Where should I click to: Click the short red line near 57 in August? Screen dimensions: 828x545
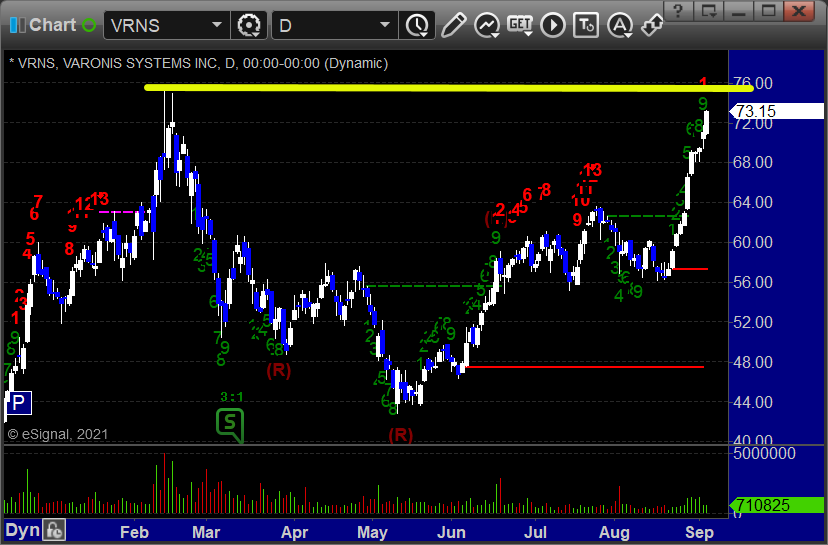click(689, 269)
